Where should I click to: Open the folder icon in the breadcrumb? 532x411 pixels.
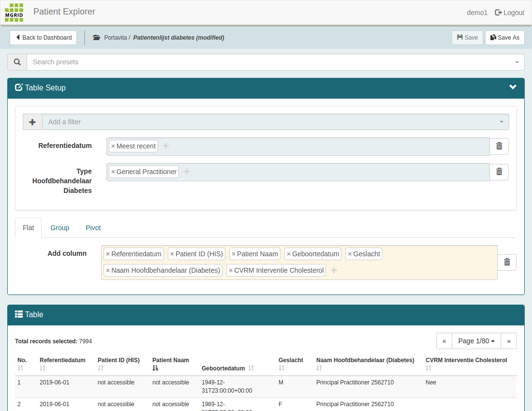[97, 38]
